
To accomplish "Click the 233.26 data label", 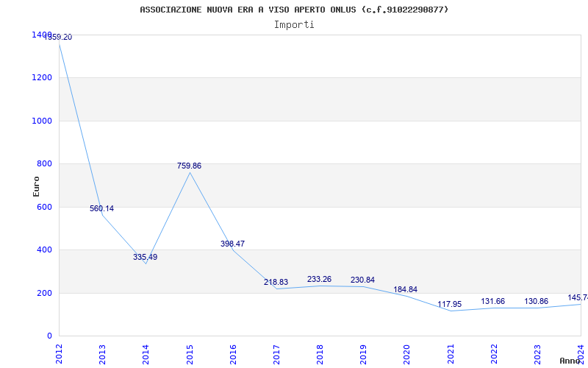I will pyautogui.click(x=319, y=279).
